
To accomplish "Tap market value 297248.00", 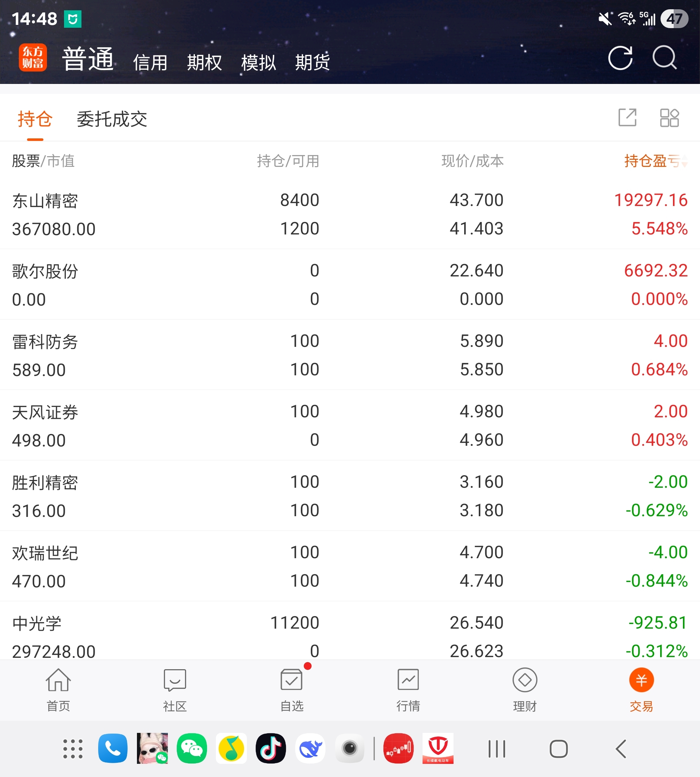I will (x=54, y=652).
